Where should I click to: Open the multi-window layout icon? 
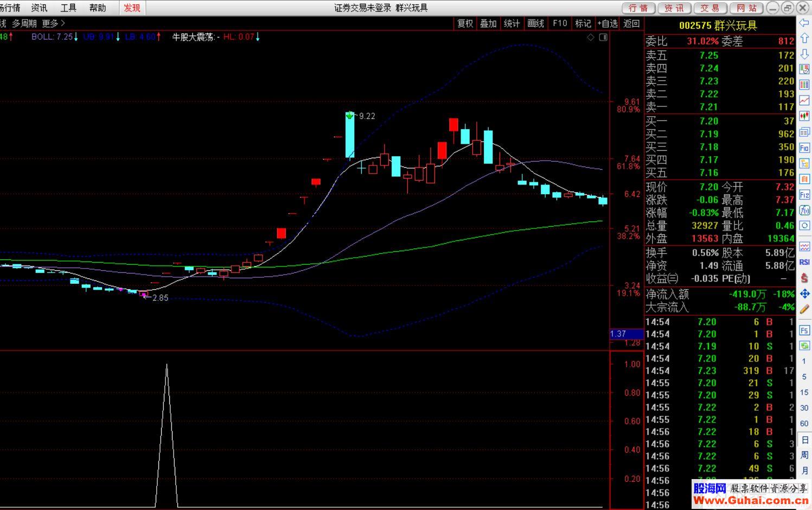point(804,132)
